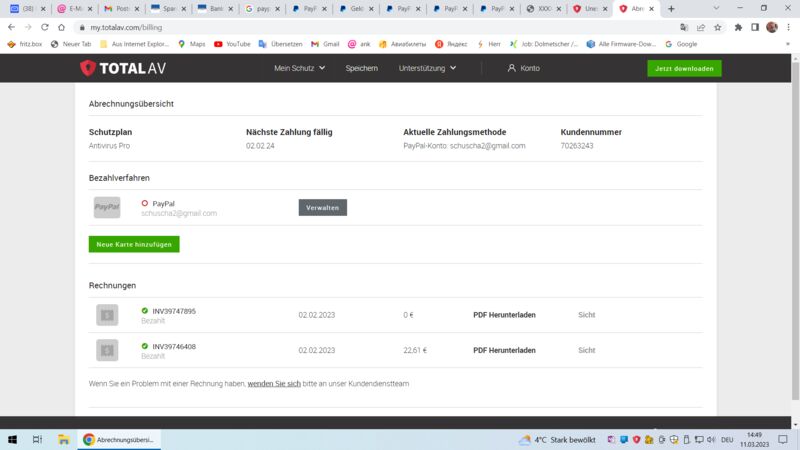
Task: Click Jetzt downloaden button
Action: [684, 68]
